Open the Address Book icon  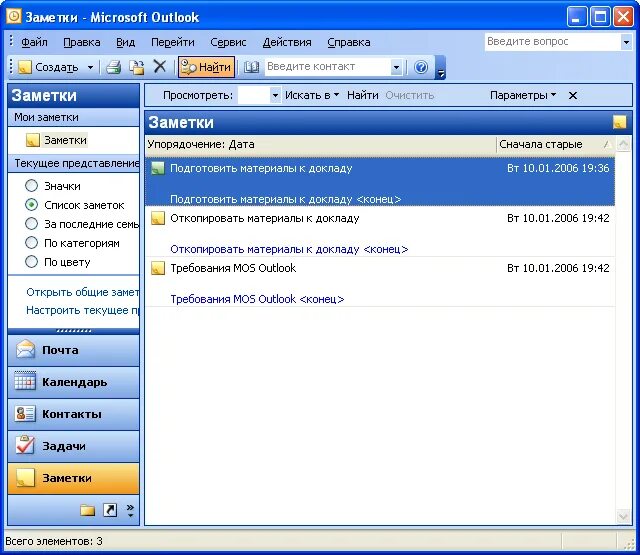click(x=251, y=67)
